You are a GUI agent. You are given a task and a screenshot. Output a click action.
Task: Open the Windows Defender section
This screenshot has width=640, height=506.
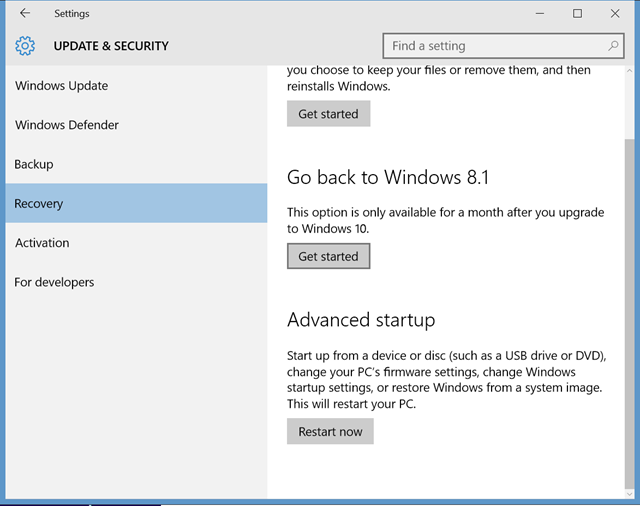136,125
